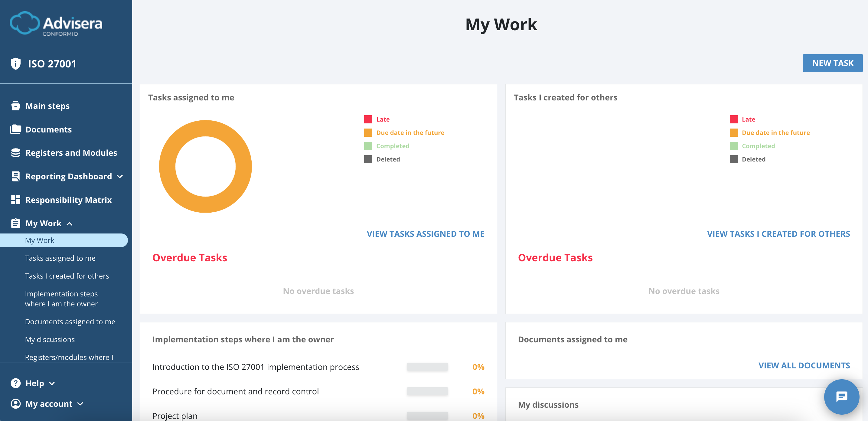Toggle the Deleted legend entry
The height and width of the screenshot is (421, 868).
[387, 159]
